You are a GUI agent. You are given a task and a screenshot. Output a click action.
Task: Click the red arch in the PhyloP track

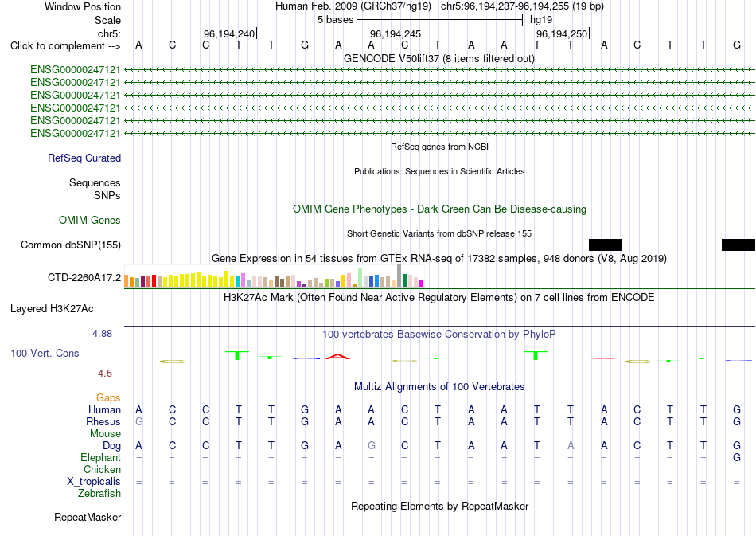pos(338,357)
